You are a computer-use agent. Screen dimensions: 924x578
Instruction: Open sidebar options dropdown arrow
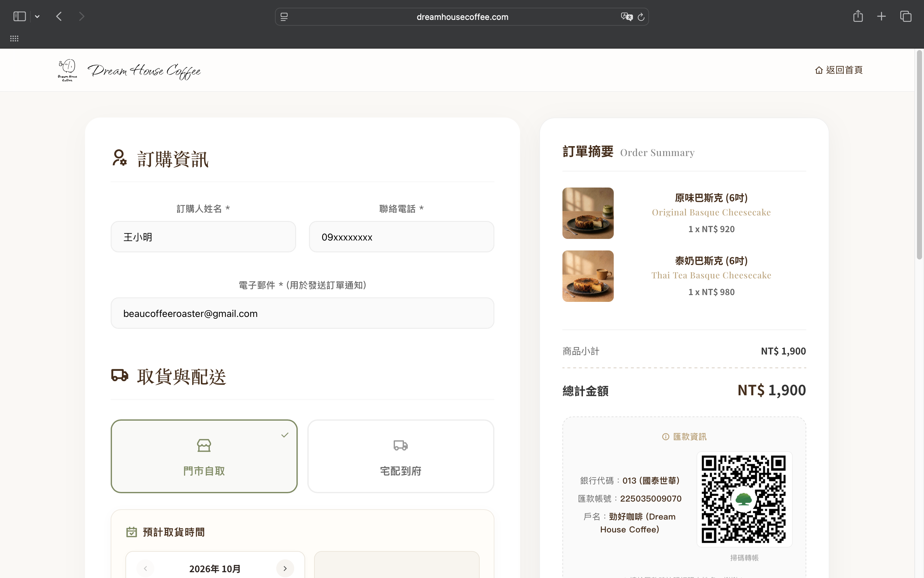tap(37, 16)
